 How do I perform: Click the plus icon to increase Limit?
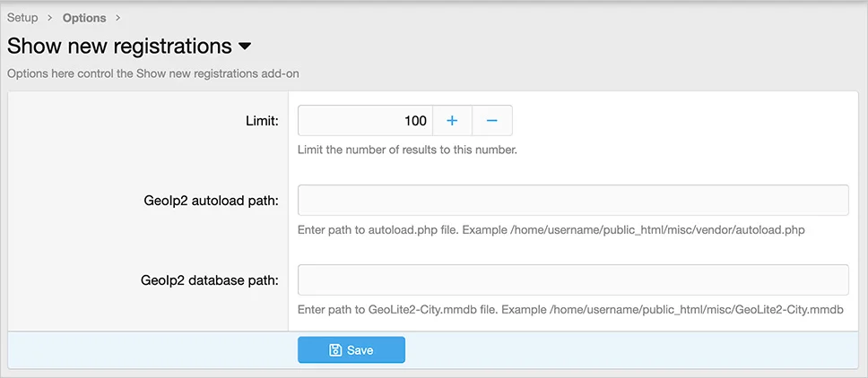coord(452,121)
